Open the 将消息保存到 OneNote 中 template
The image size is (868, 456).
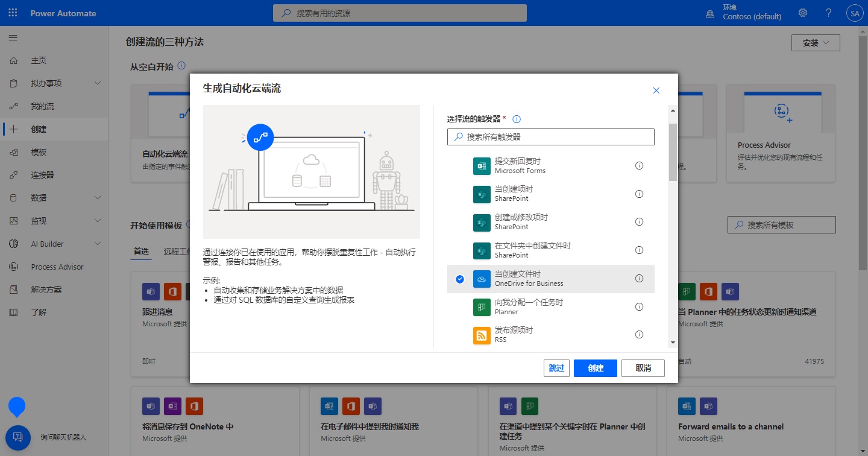click(x=215, y=421)
